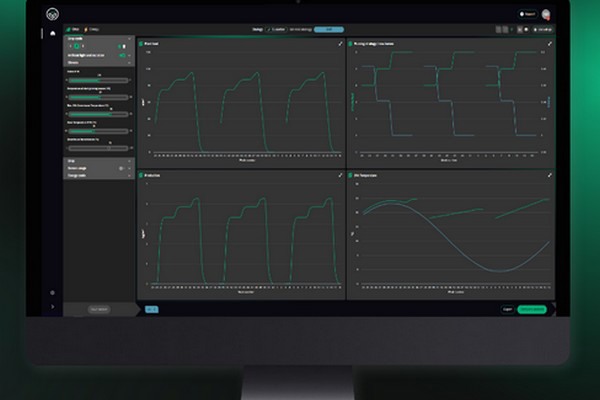
Task: Click the user avatar at top right
Action: (546, 14)
